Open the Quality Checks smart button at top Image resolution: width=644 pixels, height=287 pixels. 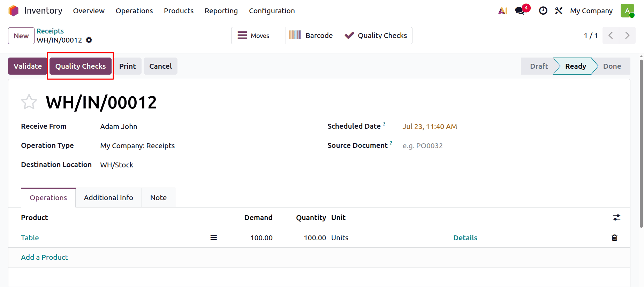click(x=376, y=36)
